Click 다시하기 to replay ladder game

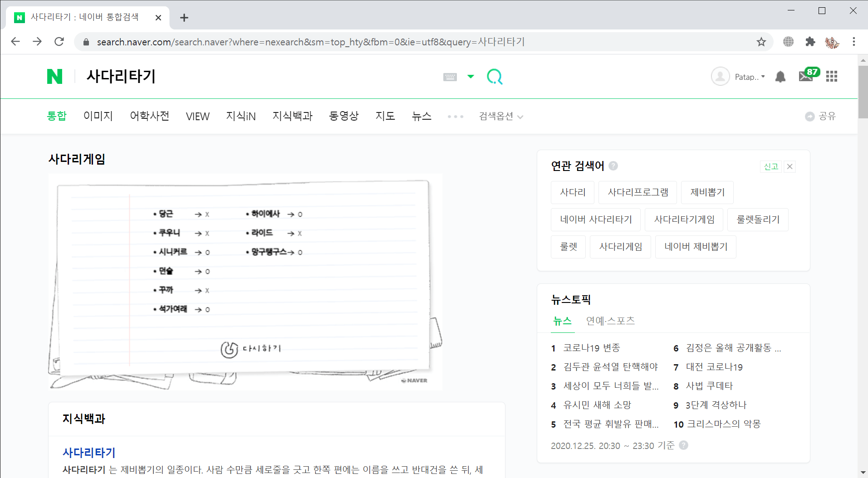coord(251,349)
